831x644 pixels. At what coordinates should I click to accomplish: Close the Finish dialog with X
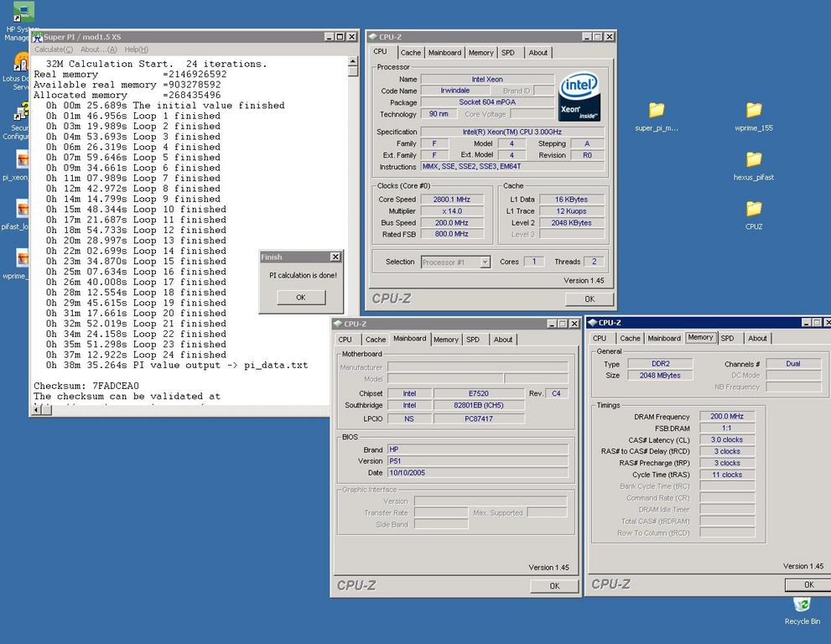[x=335, y=257]
